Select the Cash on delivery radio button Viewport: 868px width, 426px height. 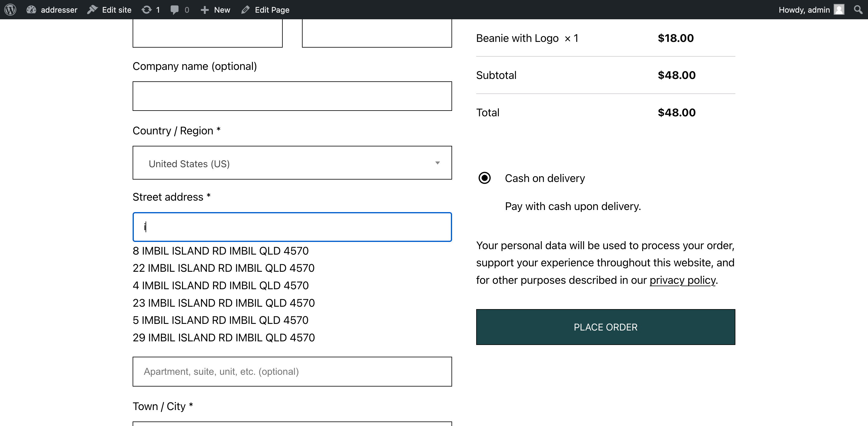[x=485, y=178]
